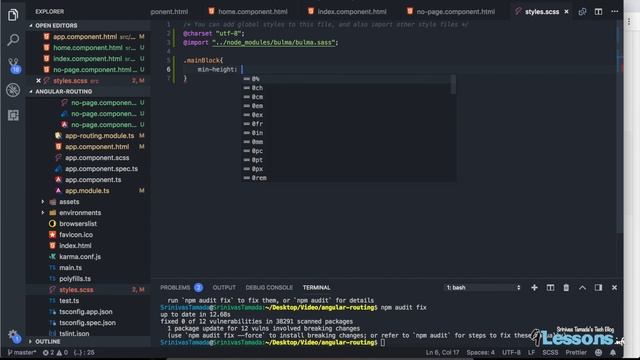Open tsconfig.app.json file
640x360 pixels.
(85, 312)
